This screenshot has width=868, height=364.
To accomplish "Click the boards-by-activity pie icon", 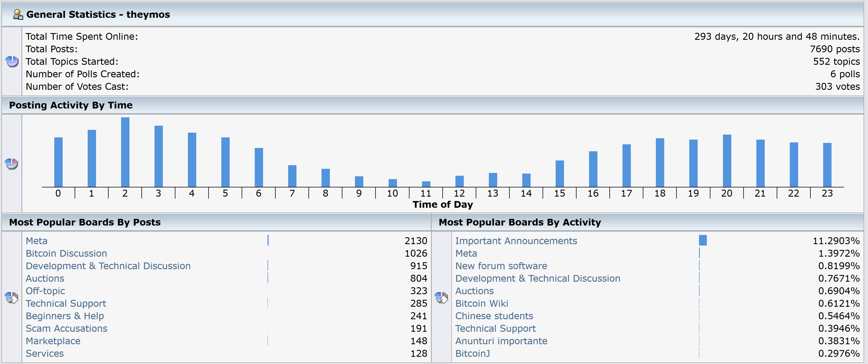I will (x=442, y=298).
